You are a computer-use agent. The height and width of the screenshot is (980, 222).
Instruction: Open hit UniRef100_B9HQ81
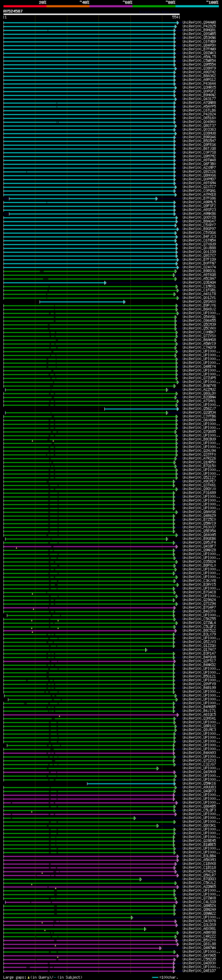pos(199,30)
